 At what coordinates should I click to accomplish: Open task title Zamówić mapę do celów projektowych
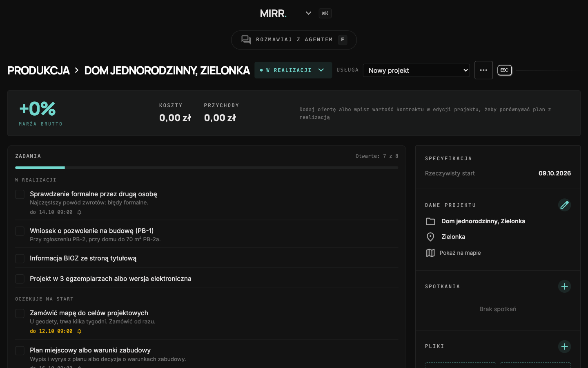(x=89, y=313)
